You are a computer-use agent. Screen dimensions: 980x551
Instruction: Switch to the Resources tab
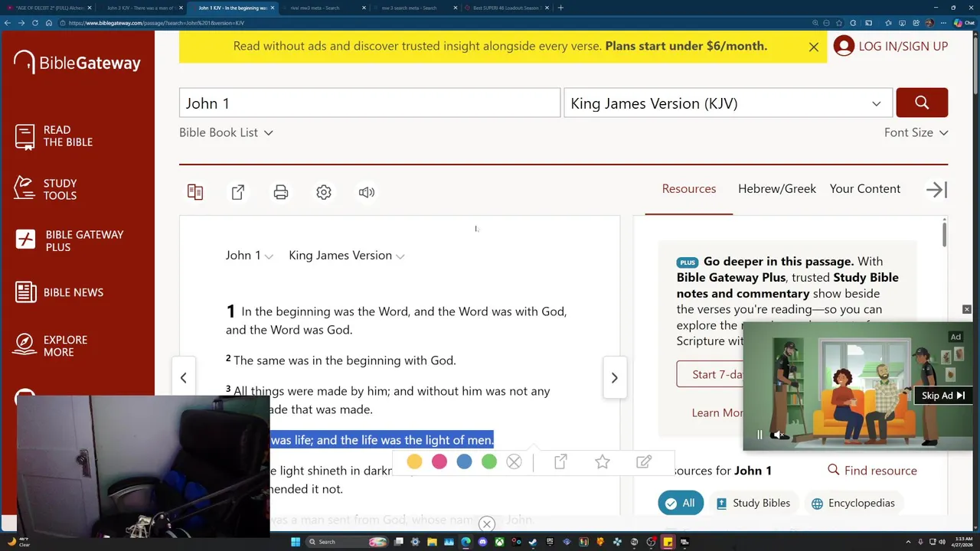click(689, 189)
